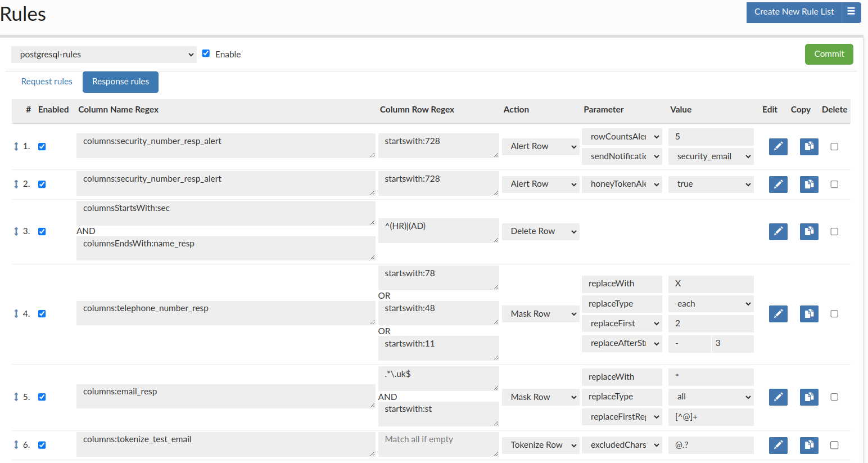Expand the security_email value dropdown

(711, 156)
